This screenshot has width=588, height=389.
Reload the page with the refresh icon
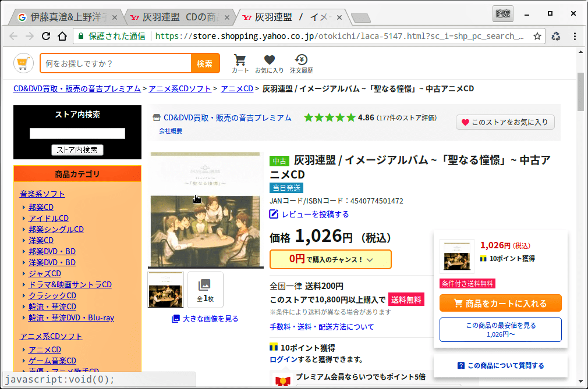click(x=46, y=36)
